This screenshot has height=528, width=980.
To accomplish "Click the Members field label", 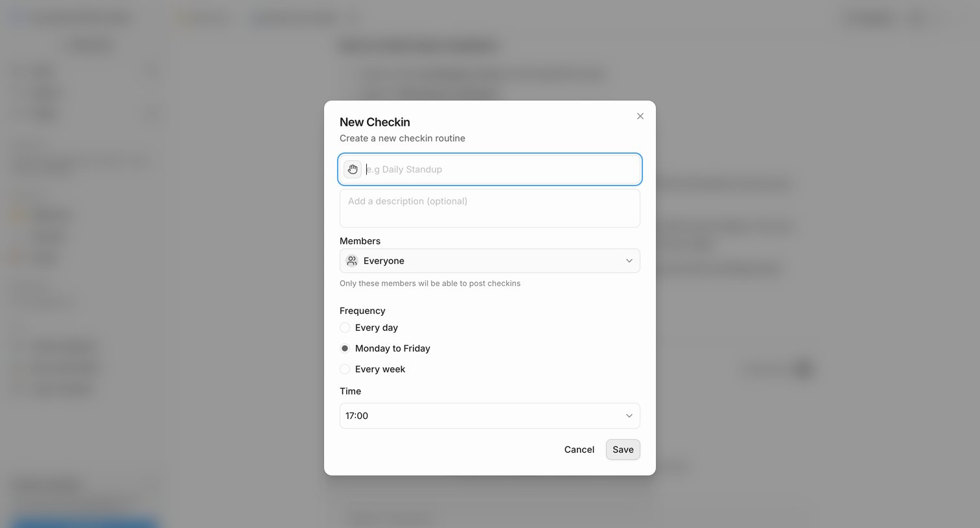I will pyautogui.click(x=360, y=241).
